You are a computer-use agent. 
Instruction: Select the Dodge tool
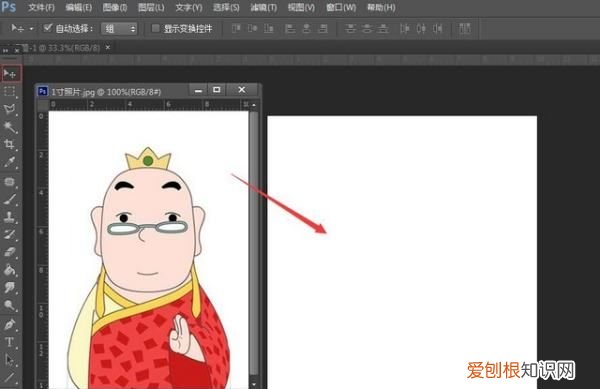click(x=10, y=305)
